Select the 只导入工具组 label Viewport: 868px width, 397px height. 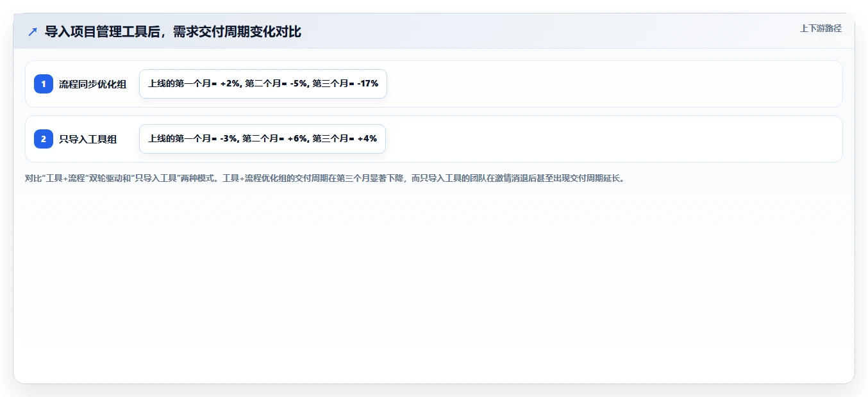click(x=88, y=139)
